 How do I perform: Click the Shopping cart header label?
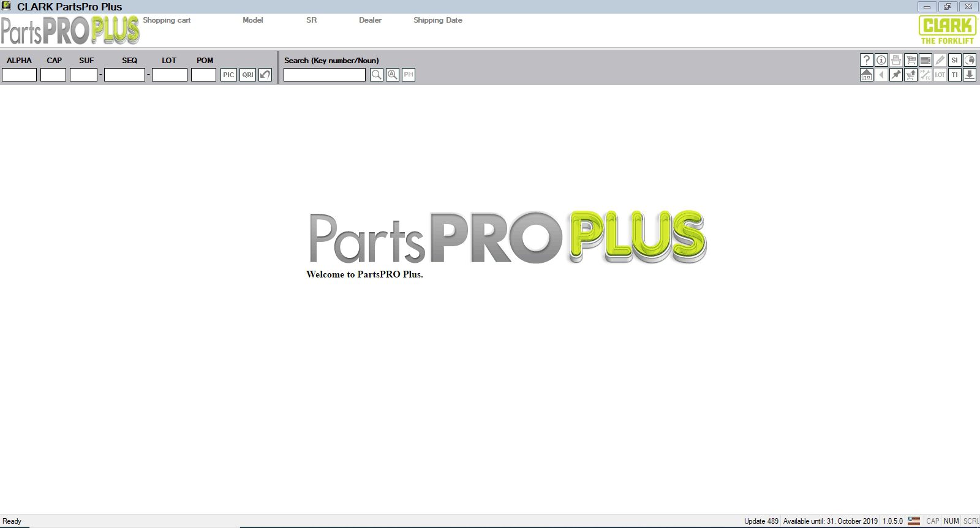(x=167, y=20)
